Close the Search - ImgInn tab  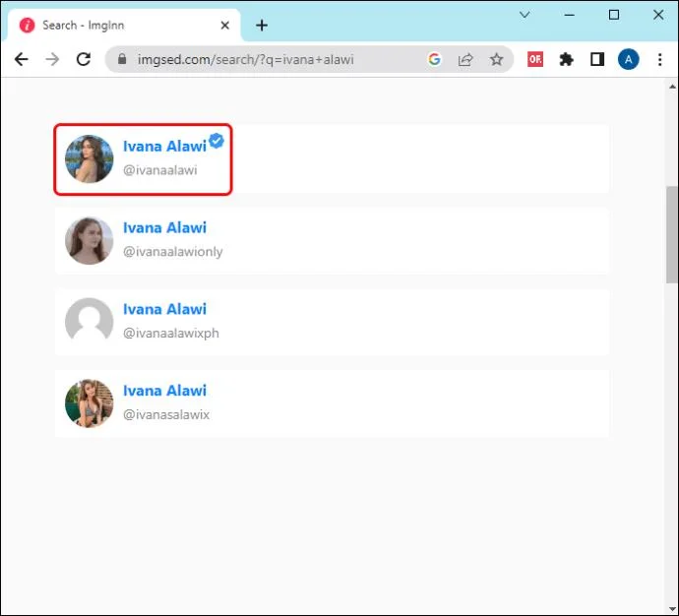(224, 26)
